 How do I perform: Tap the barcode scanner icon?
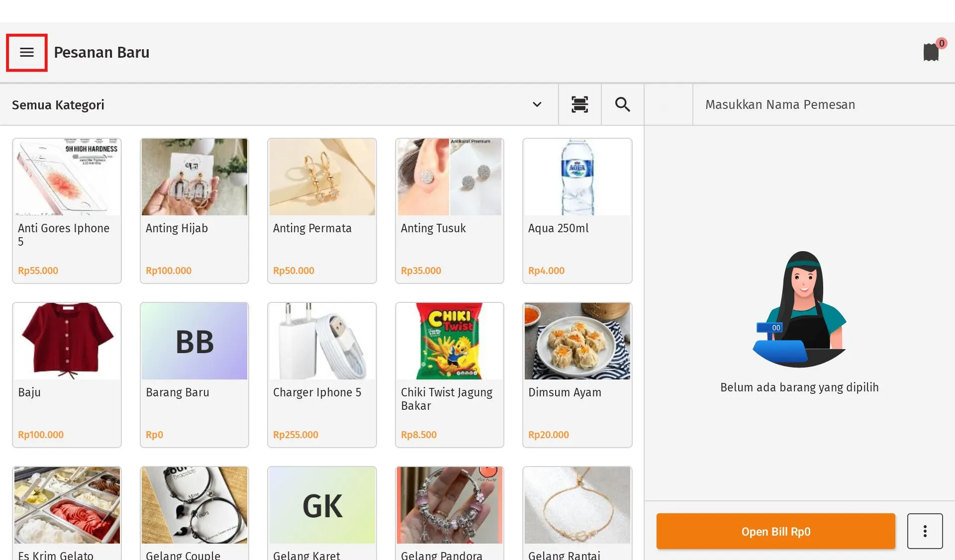[x=579, y=104]
